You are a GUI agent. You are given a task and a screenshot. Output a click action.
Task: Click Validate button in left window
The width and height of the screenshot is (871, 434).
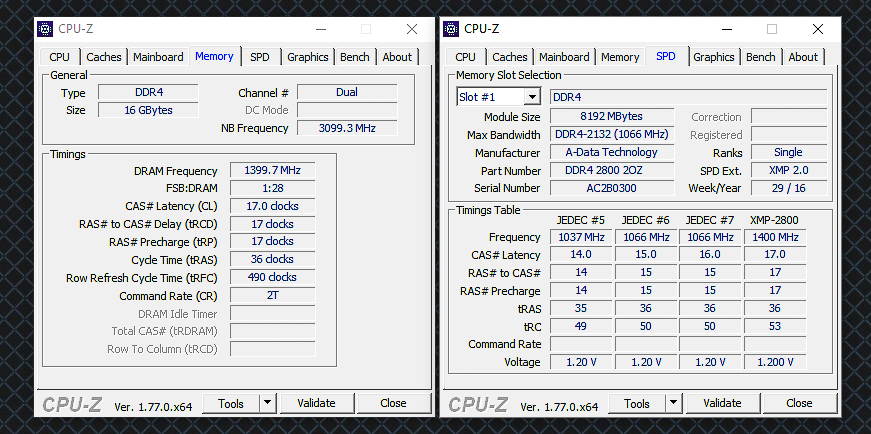[x=317, y=403]
